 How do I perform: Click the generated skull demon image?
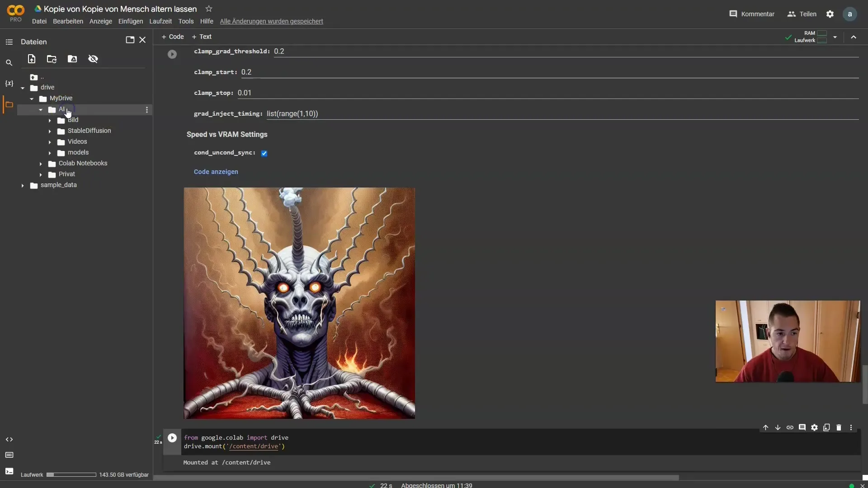tap(299, 303)
